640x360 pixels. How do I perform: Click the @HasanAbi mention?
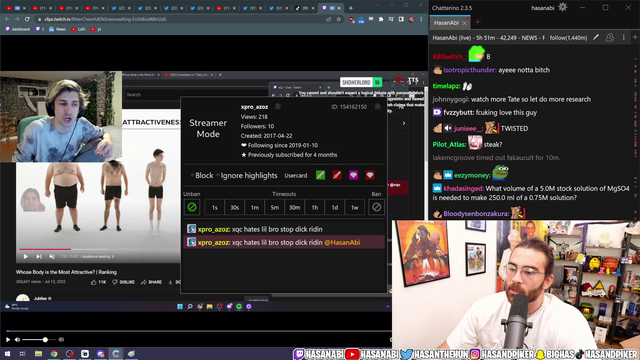(x=342, y=242)
